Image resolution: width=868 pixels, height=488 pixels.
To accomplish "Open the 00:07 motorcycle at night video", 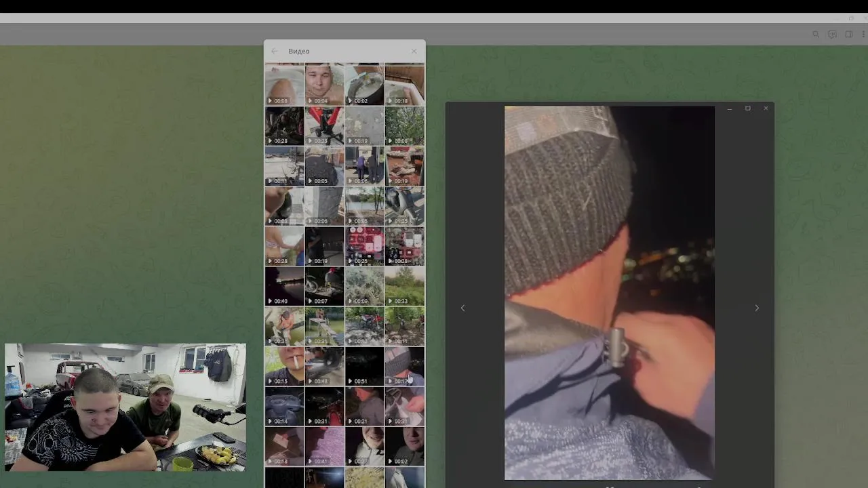I will [x=324, y=285].
